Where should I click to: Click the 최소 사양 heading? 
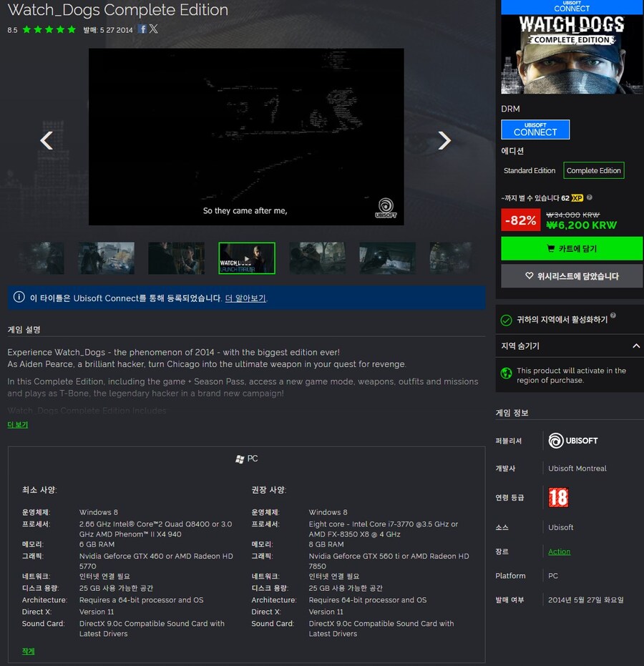pyautogui.click(x=39, y=490)
